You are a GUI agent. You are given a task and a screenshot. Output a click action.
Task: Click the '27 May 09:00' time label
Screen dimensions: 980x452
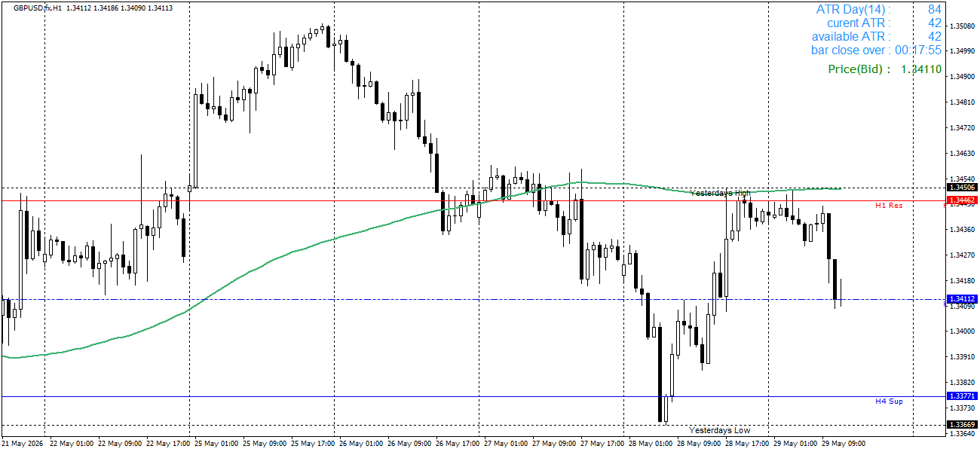point(553,444)
